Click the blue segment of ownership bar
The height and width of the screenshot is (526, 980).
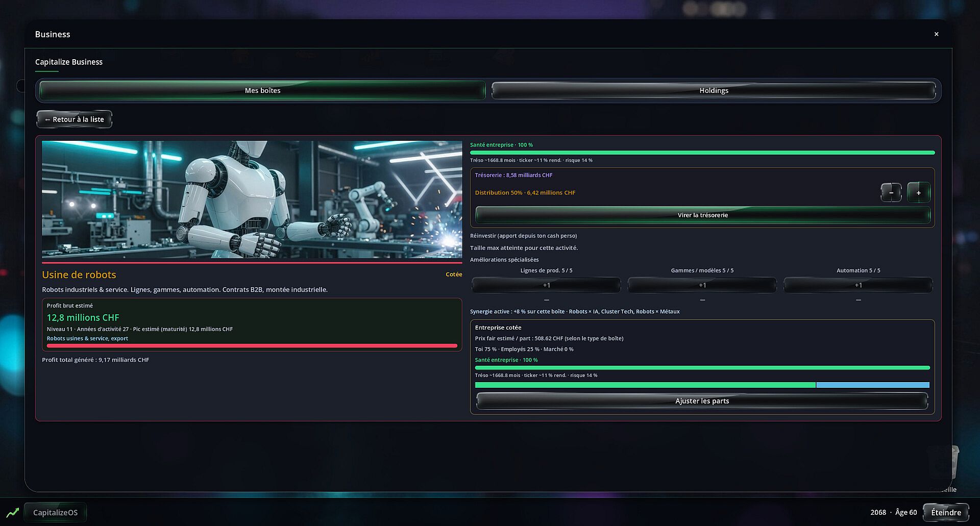873,385
